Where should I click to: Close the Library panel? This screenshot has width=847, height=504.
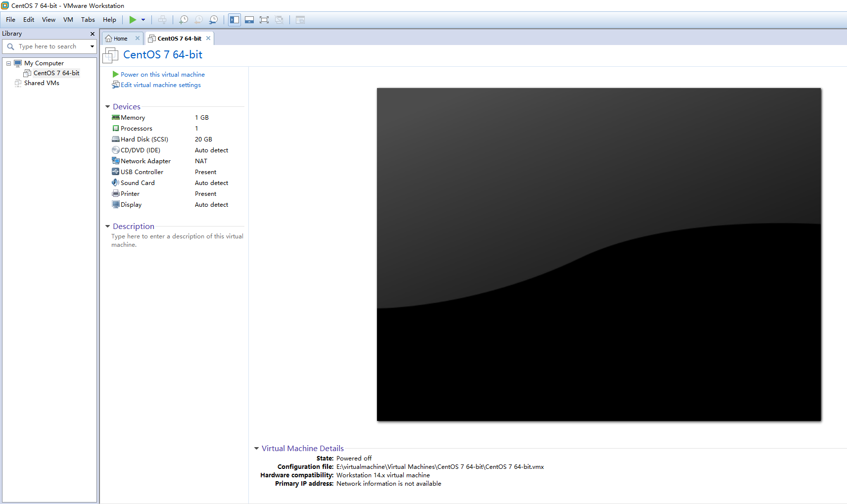pos(93,34)
